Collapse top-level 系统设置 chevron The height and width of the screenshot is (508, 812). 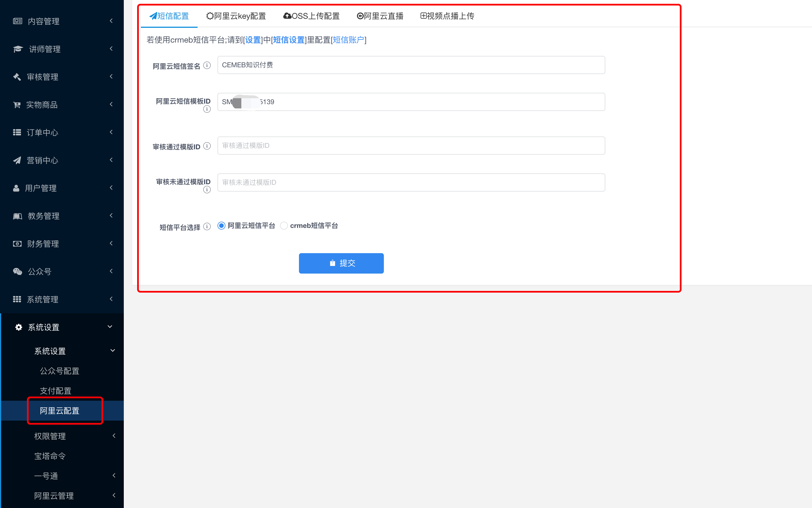[x=110, y=327]
